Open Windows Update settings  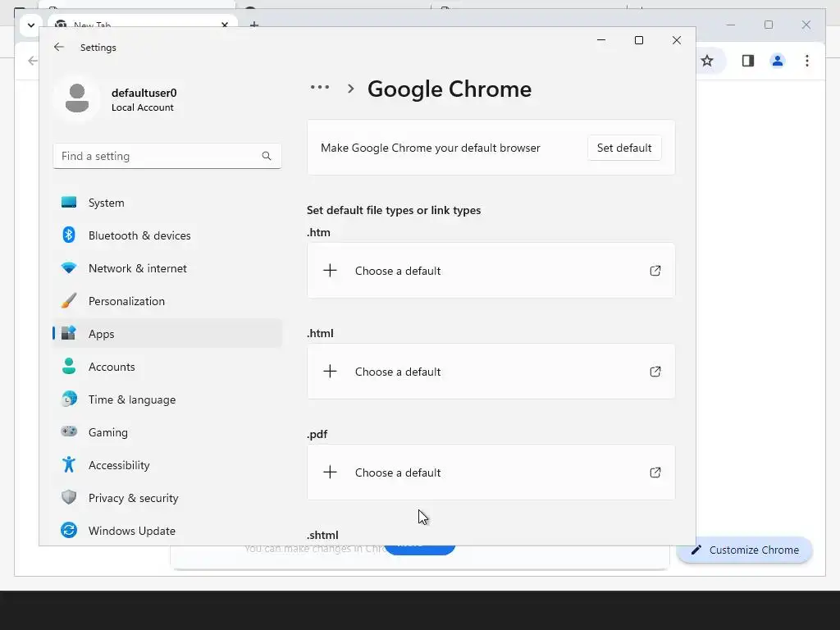tap(167, 531)
